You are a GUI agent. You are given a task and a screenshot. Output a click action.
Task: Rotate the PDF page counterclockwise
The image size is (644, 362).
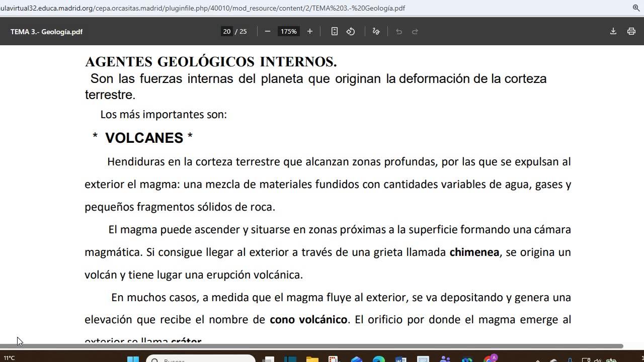click(351, 31)
